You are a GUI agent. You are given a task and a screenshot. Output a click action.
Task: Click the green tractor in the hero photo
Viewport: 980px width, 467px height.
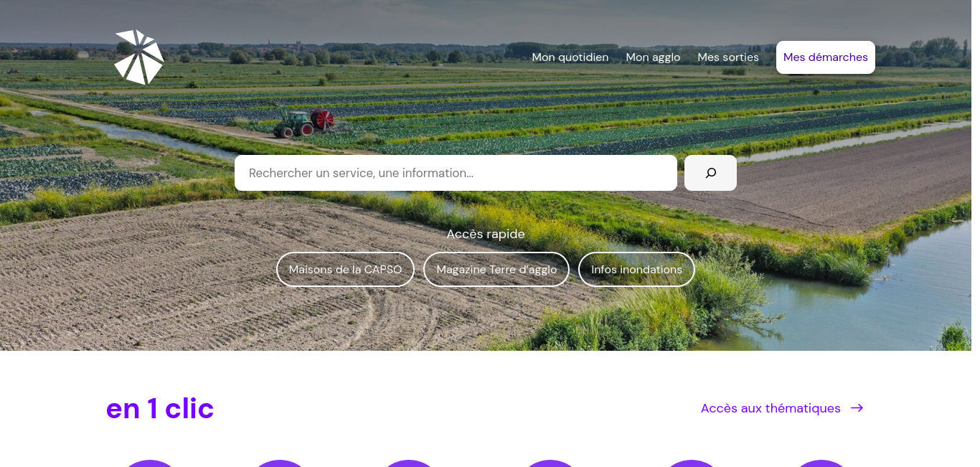pyautogui.click(x=293, y=125)
